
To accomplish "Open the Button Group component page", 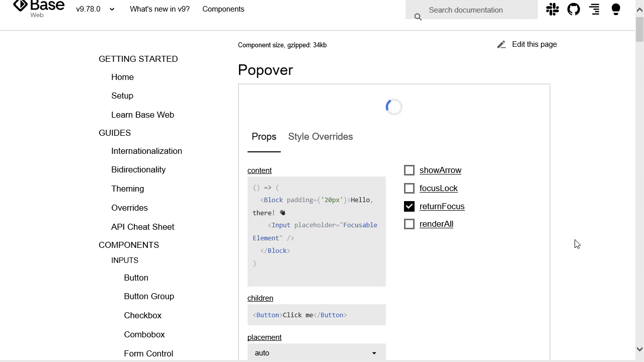I will coord(149,296).
